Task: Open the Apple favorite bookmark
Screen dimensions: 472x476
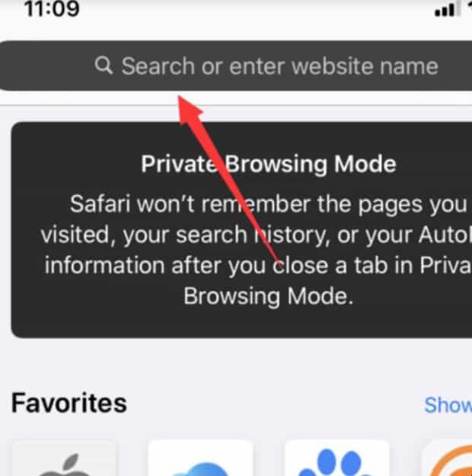Action: click(x=64, y=458)
